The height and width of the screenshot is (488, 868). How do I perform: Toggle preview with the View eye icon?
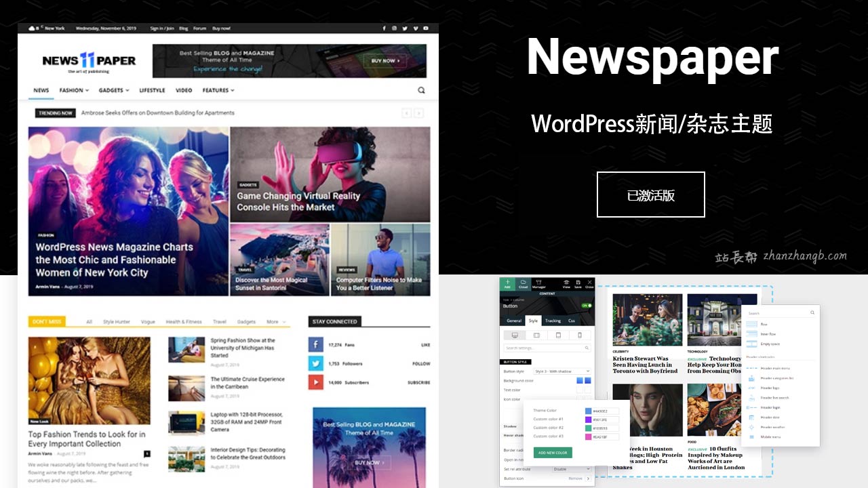566,282
